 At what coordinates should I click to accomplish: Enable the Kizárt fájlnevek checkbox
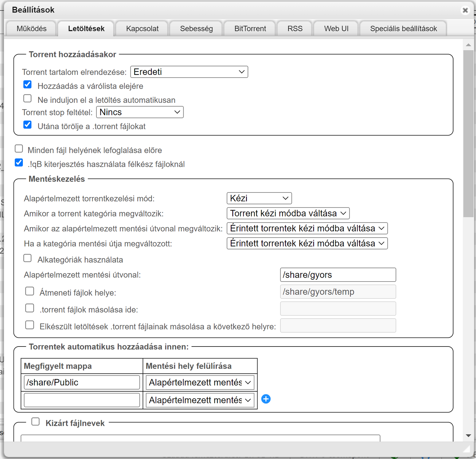(x=36, y=422)
